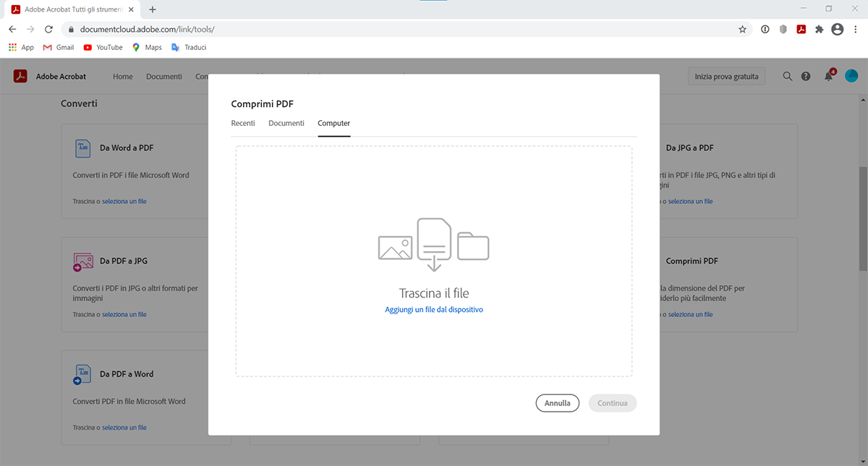The height and width of the screenshot is (466, 868).
Task: Open the Apps bookmark shortcut
Action: [x=21, y=47]
